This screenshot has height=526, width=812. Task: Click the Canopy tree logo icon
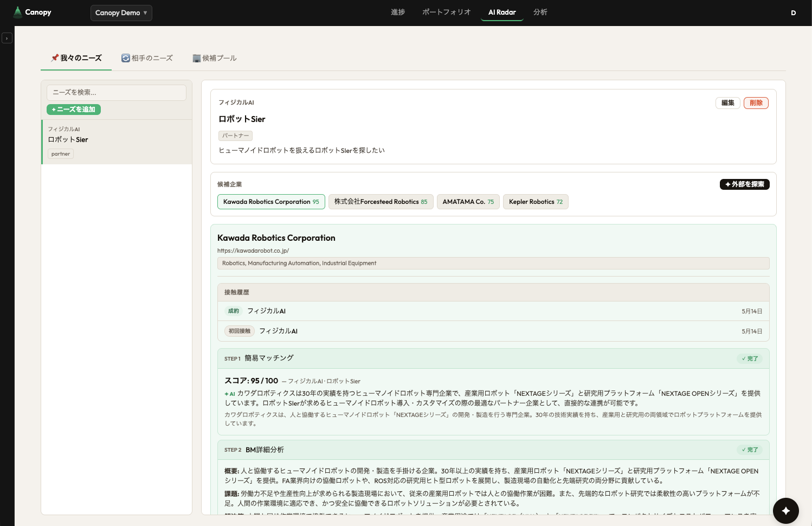[x=18, y=12]
